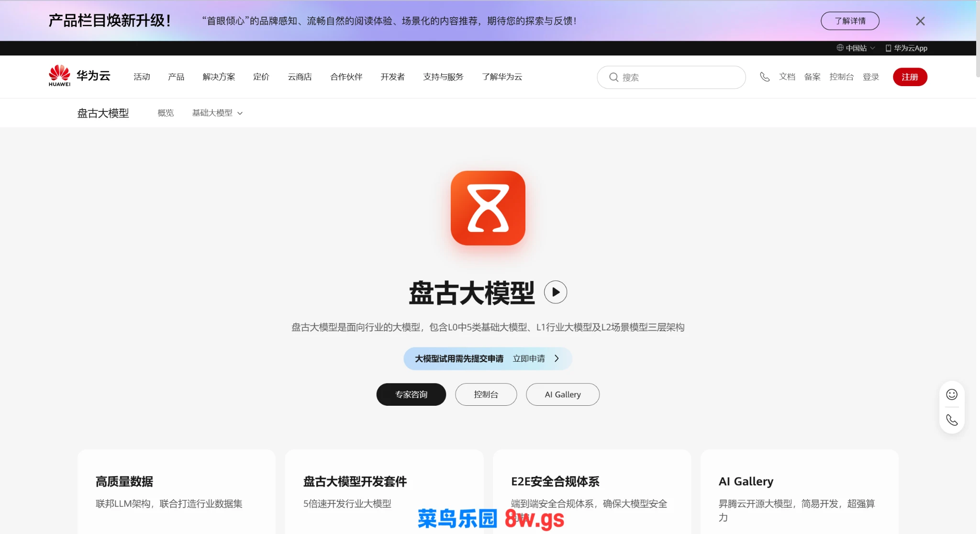Viewport: 980px width, 534px height.
Task: Focus the 搜索 search input field
Action: [x=671, y=77]
